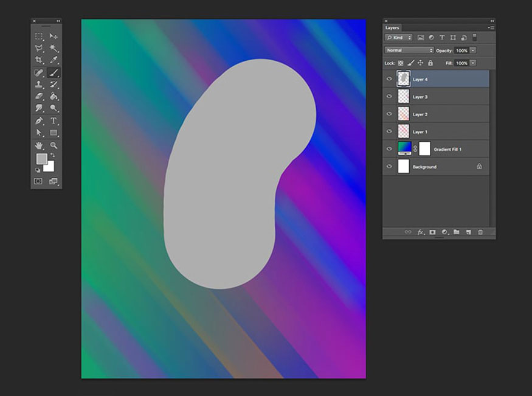Click the Gradient Fill 1 gradient thumbnail

tap(404, 148)
